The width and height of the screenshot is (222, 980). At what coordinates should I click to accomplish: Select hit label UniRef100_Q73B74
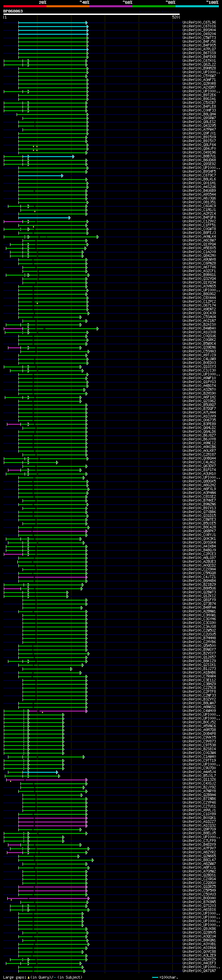tap(199, 604)
